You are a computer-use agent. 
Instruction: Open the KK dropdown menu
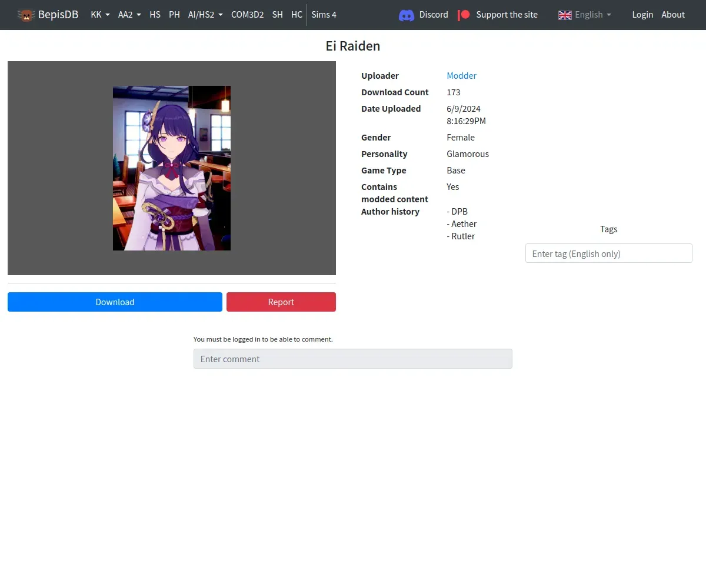pyautogui.click(x=100, y=15)
